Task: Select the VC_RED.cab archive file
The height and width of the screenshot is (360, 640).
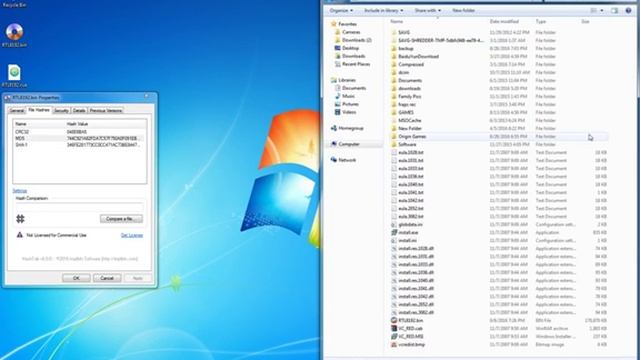Action: click(410, 328)
